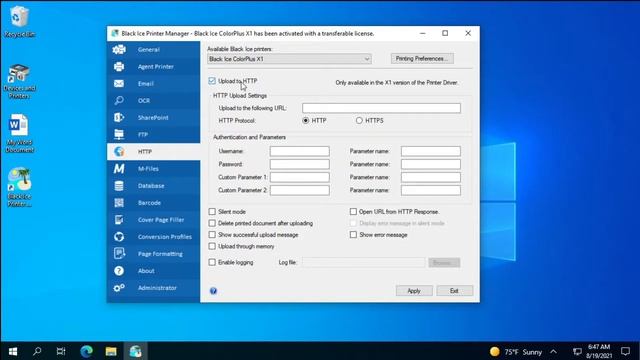Image resolution: width=640 pixels, height=360 pixels.
Task: Select the Administrator gears icon
Action: pyautogui.click(x=119, y=288)
